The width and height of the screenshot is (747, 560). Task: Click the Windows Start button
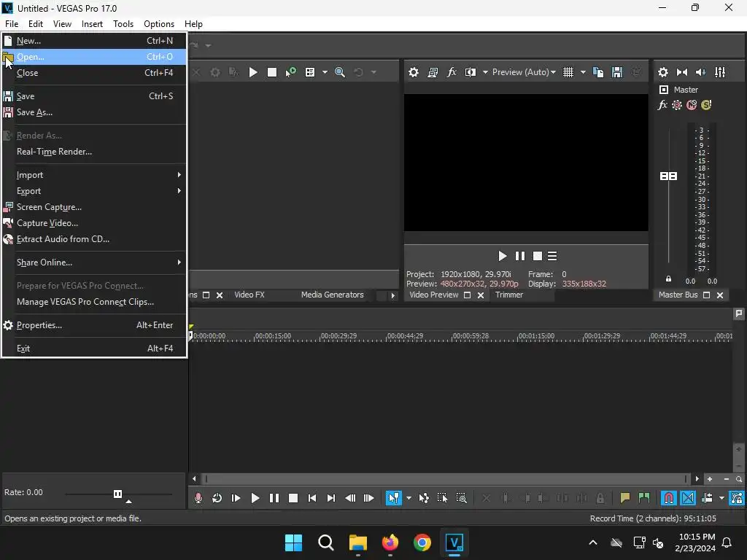293,542
